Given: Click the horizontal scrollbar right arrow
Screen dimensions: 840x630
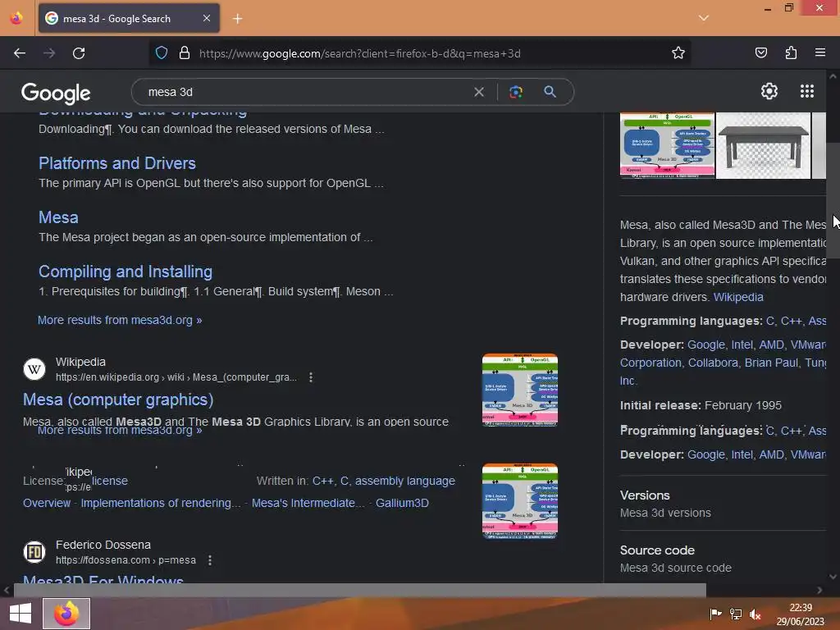Looking at the screenshot, I should pyautogui.click(x=819, y=591).
